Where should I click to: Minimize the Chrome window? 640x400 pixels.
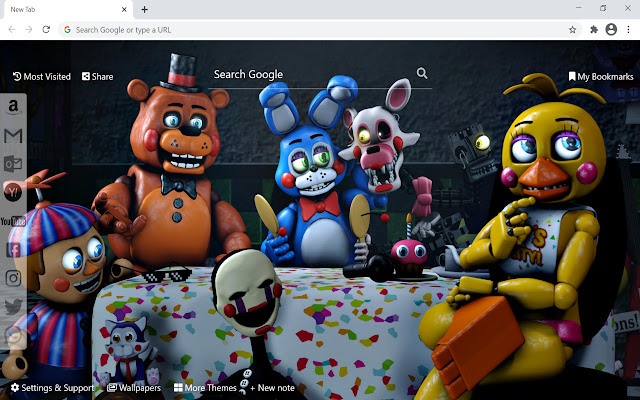click(x=578, y=8)
